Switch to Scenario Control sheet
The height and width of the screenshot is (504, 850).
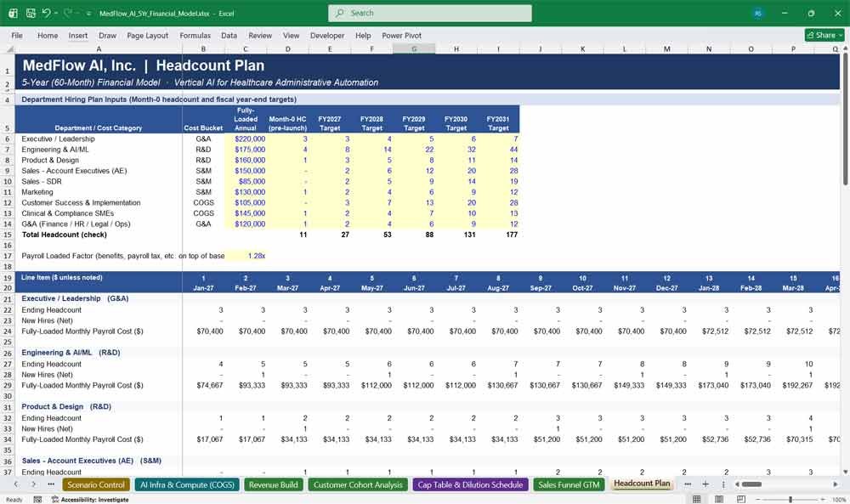pyautogui.click(x=96, y=484)
